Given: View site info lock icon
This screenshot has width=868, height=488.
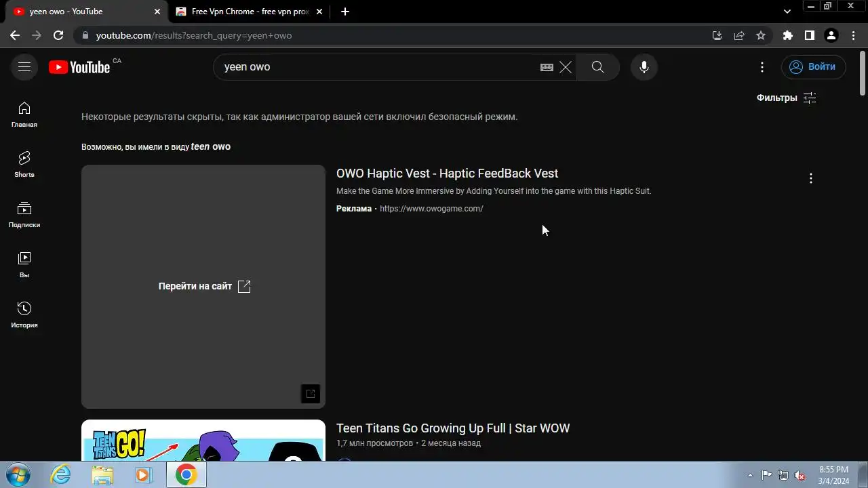Looking at the screenshot, I should [x=85, y=35].
